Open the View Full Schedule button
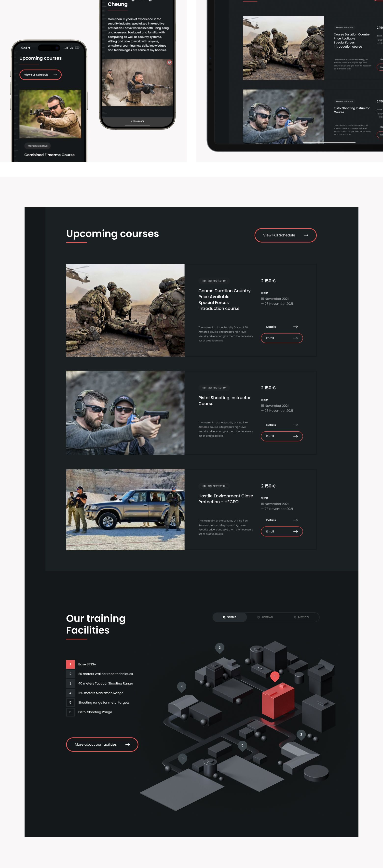The height and width of the screenshot is (868, 383). pos(285,235)
